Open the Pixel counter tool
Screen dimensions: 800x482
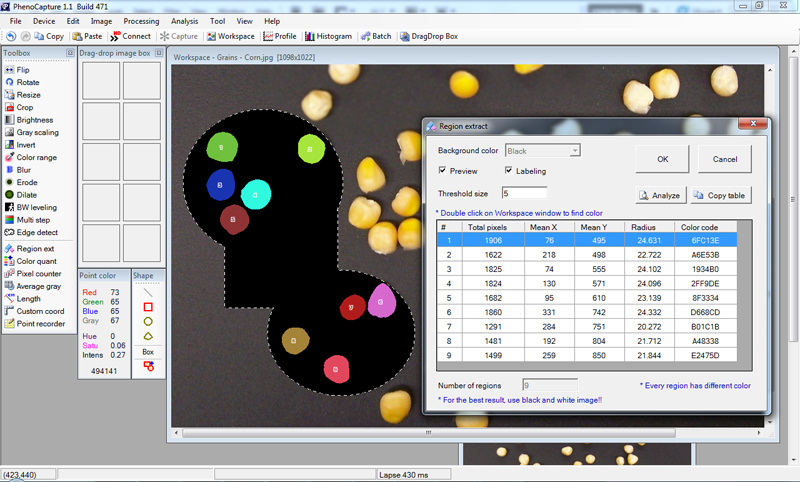point(38,273)
